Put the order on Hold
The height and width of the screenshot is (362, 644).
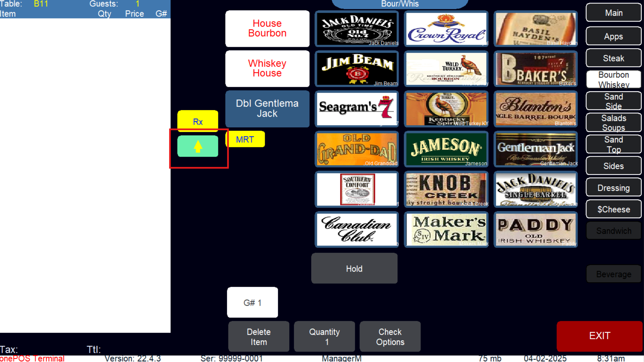tap(354, 268)
